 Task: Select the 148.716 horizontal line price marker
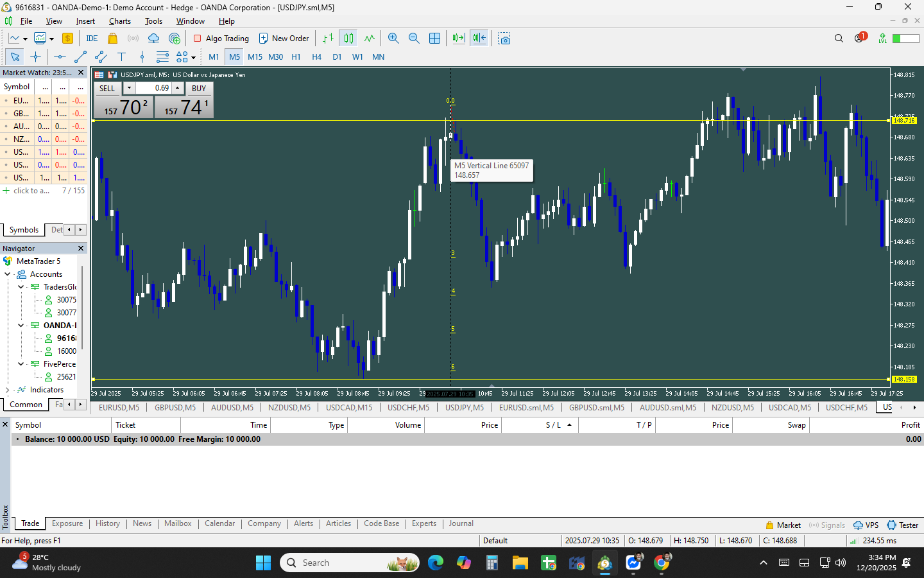click(904, 120)
